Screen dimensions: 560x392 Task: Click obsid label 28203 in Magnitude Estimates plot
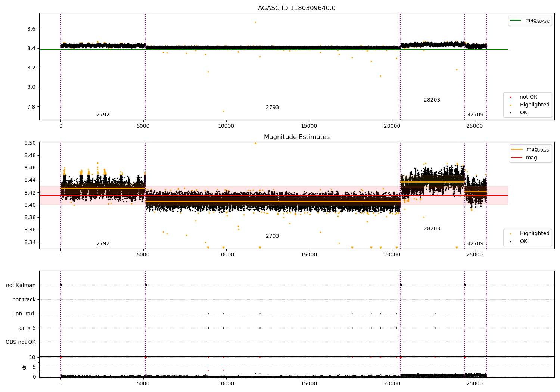click(x=432, y=229)
